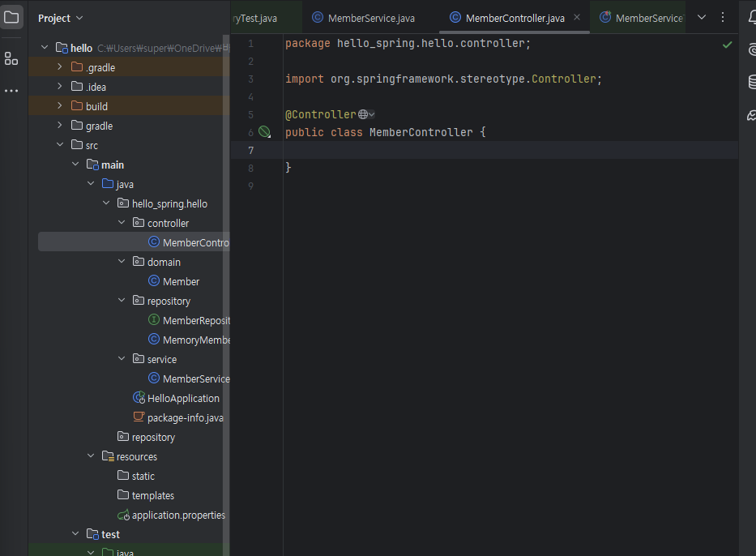This screenshot has width=756, height=556.
Task: Show hidden tabs dropdown chevron
Action: [x=702, y=17]
